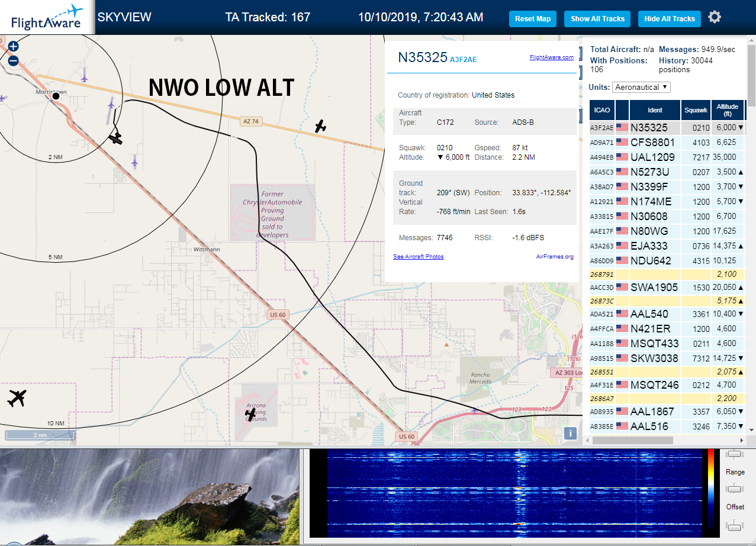Select the MSQT246 row ident
Image resolution: width=756 pixels, height=546 pixels.
point(654,385)
